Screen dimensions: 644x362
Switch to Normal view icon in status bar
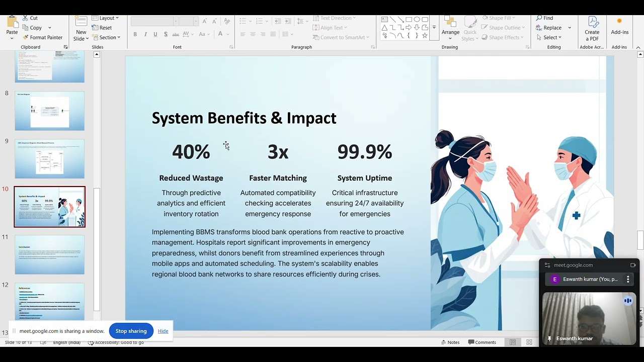(x=513, y=342)
